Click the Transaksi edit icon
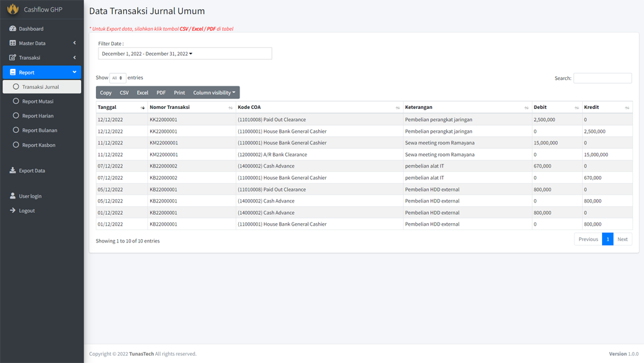The width and height of the screenshot is (644, 363). click(x=12, y=57)
